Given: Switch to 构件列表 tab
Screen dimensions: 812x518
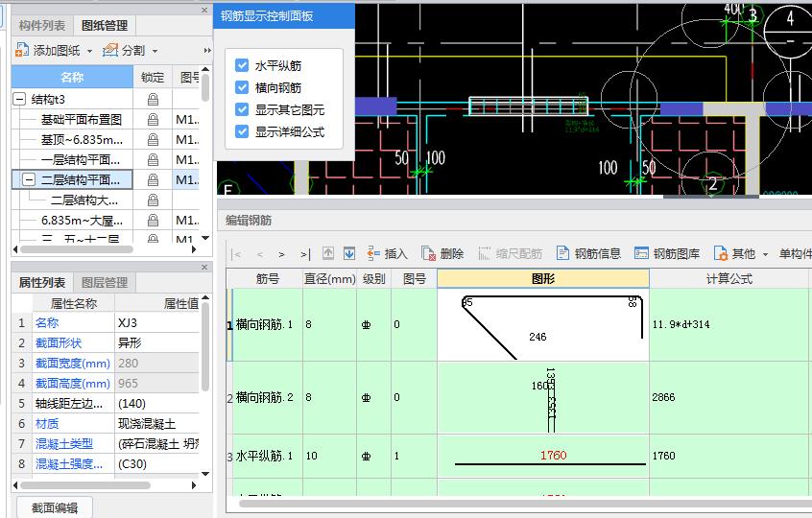Looking at the screenshot, I should [42, 25].
